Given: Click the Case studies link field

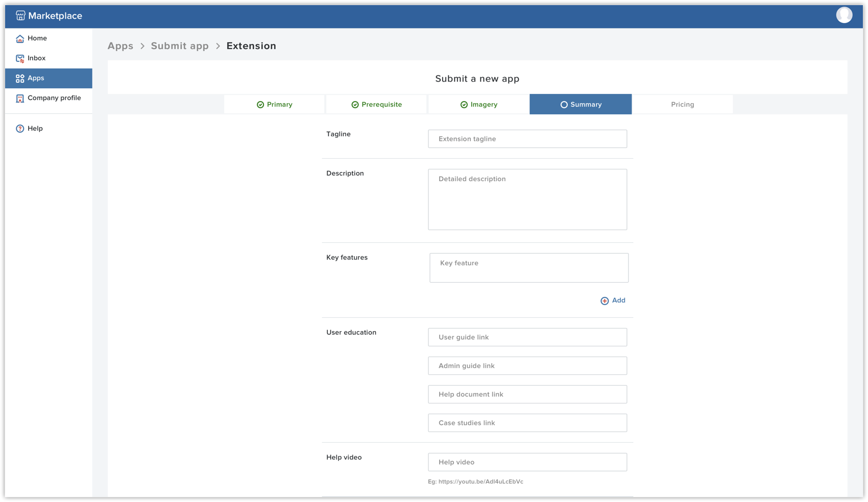Looking at the screenshot, I should 527,423.
